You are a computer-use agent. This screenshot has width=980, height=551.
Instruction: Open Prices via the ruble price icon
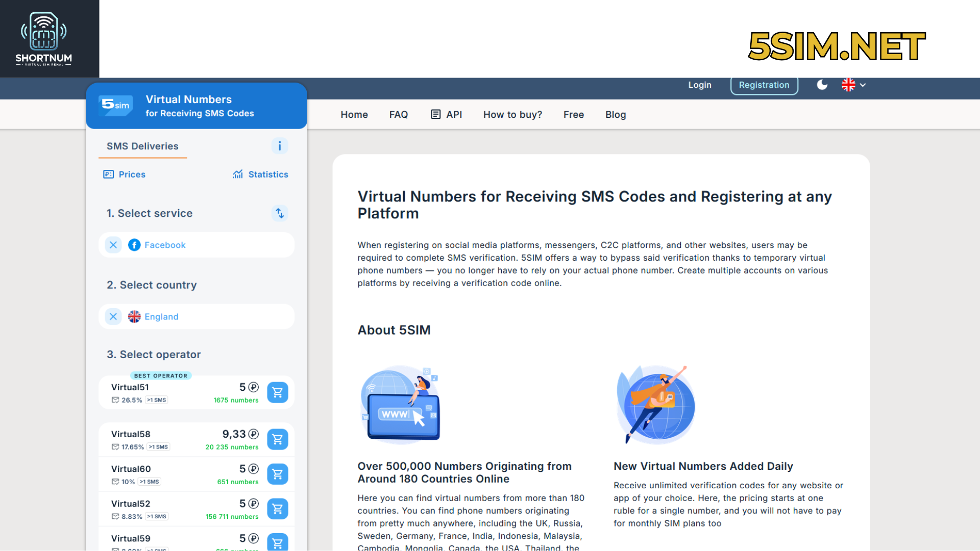[x=108, y=174]
